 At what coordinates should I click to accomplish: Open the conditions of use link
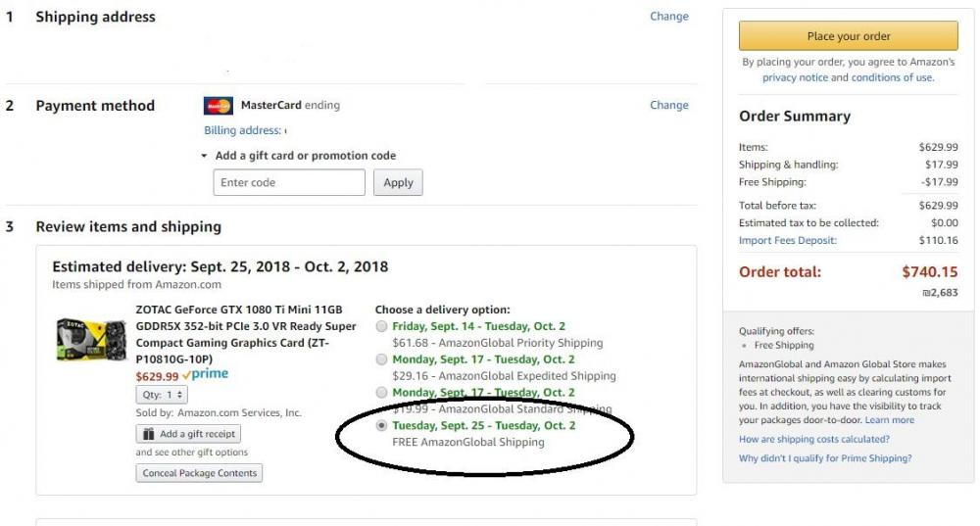point(892,77)
